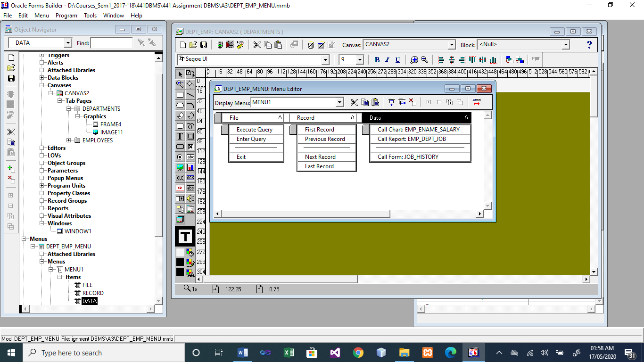Open the File menu in menu bar
Image resolution: width=644 pixels, height=362 pixels.
tap(8, 16)
